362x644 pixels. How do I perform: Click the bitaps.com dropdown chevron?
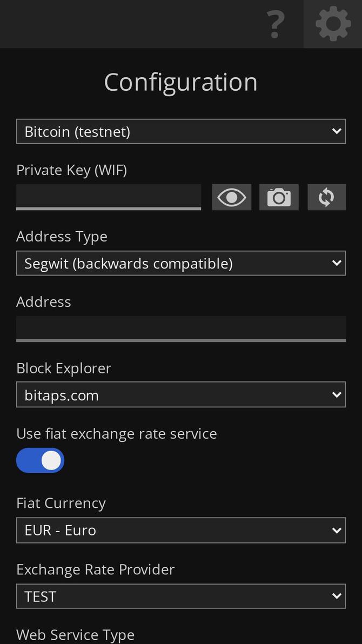tap(337, 395)
